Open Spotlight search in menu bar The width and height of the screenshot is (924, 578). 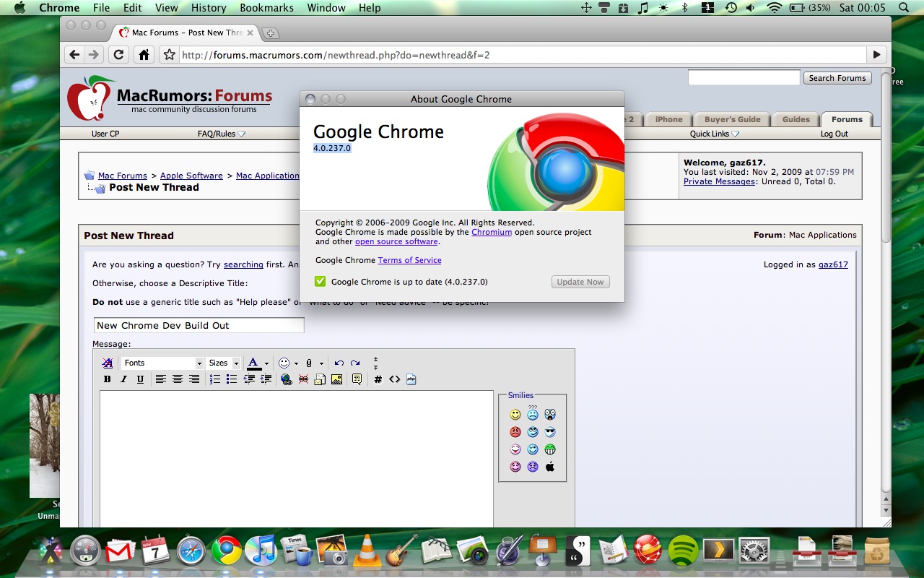tap(905, 8)
